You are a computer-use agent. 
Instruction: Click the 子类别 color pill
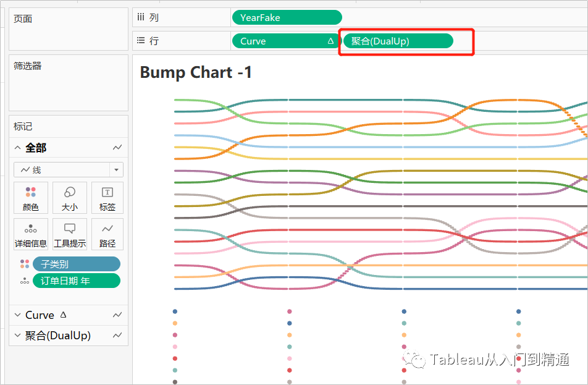[x=77, y=263]
